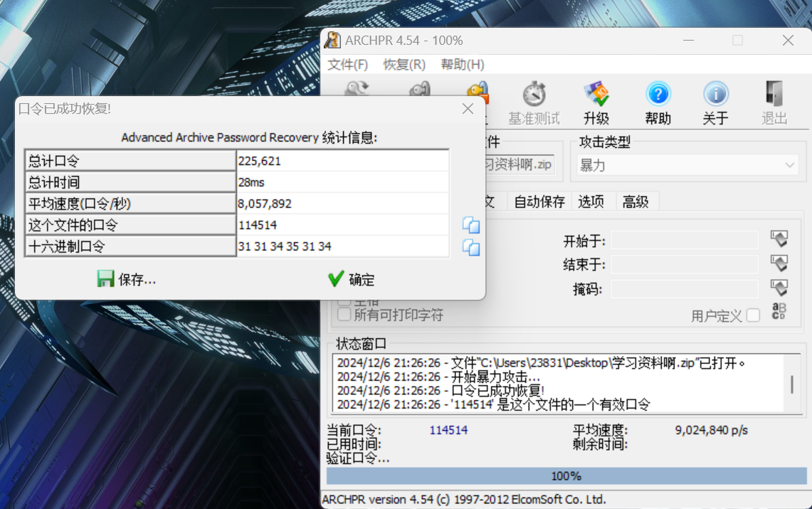Expand the 攻击类型 dropdown showing 暴力
This screenshot has width=812, height=509.
pyautogui.click(x=687, y=166)
